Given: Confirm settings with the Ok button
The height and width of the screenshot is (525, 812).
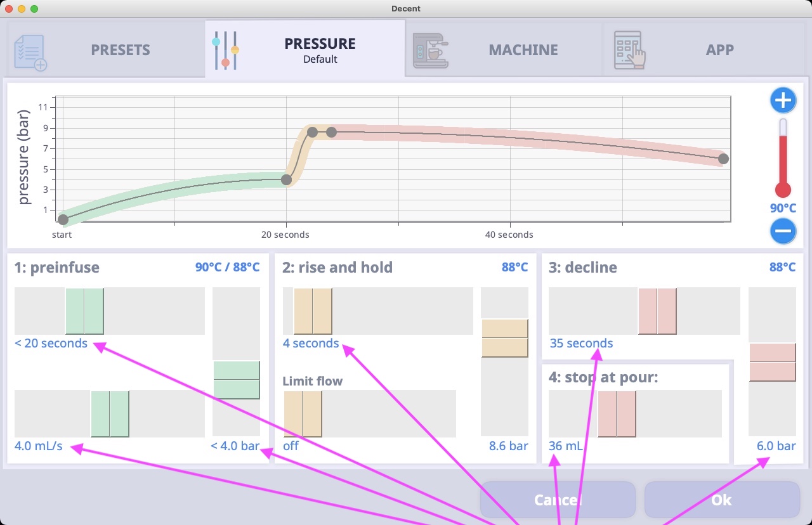Looking at the screenshot, I should pyautogui.click(x=722, y=500).
